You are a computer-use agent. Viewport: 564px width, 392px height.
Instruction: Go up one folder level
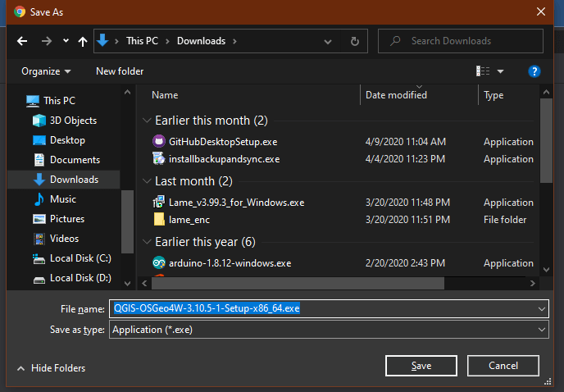coord(83,41)
